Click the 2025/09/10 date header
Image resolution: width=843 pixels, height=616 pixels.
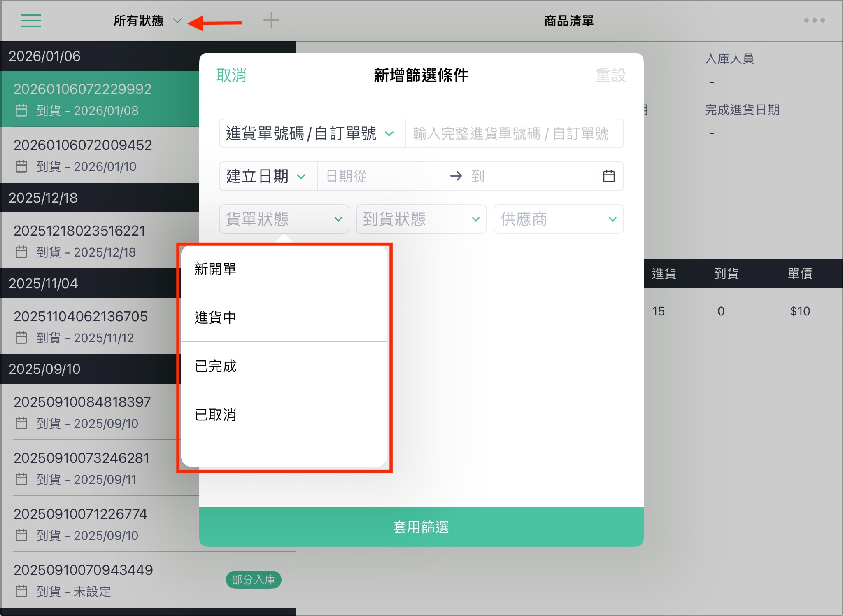(x=89, y=369)
